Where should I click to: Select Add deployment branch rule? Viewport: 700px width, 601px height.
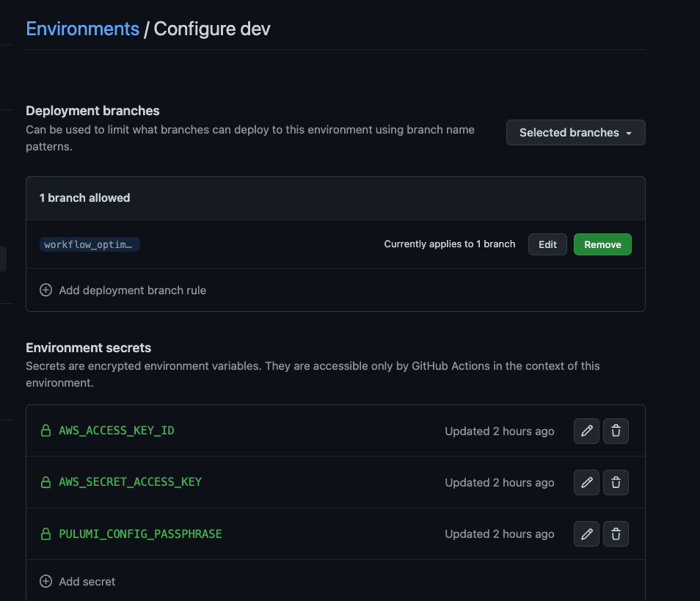point(132,290)
